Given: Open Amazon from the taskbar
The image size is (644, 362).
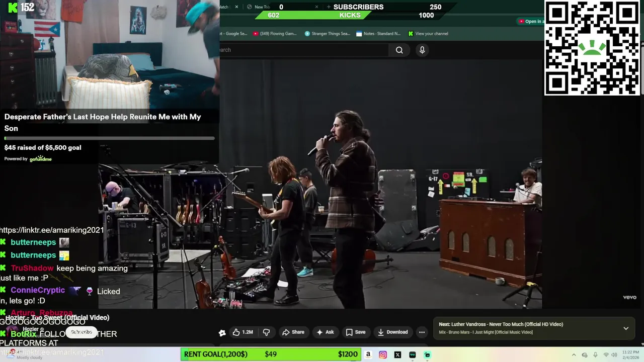Looking at the screenshot, I should point(368,354).
